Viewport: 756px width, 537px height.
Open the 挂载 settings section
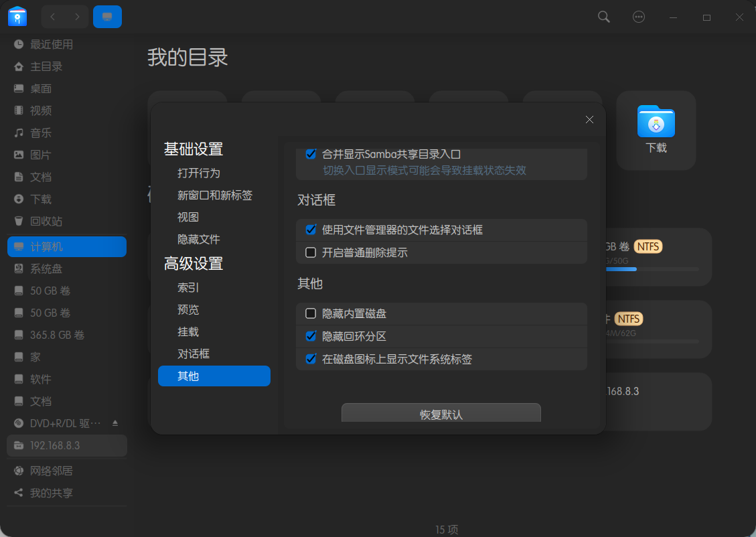(x=188, y=331)
